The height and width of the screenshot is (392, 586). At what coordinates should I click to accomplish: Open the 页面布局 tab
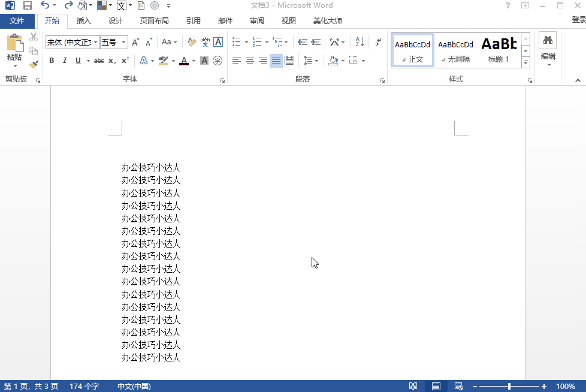coord(154,21)
